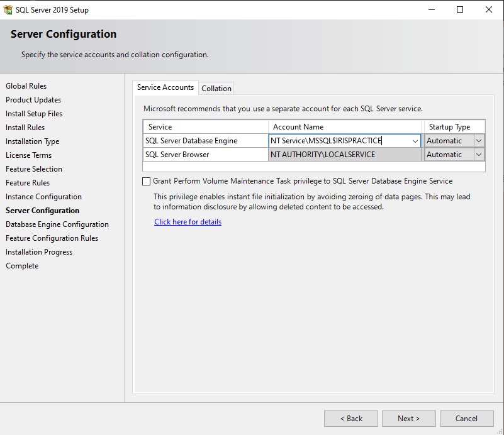
Task: Click the Next button
Action: tap(408, 419)
